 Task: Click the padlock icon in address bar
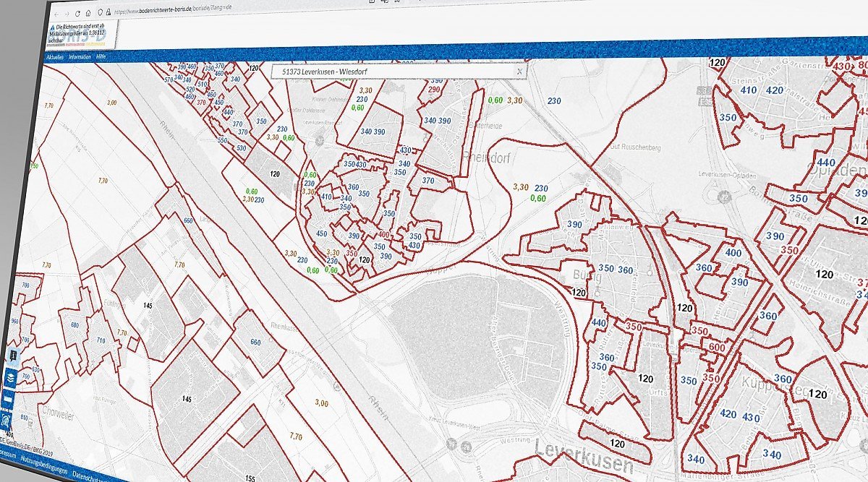click(109, 13)
